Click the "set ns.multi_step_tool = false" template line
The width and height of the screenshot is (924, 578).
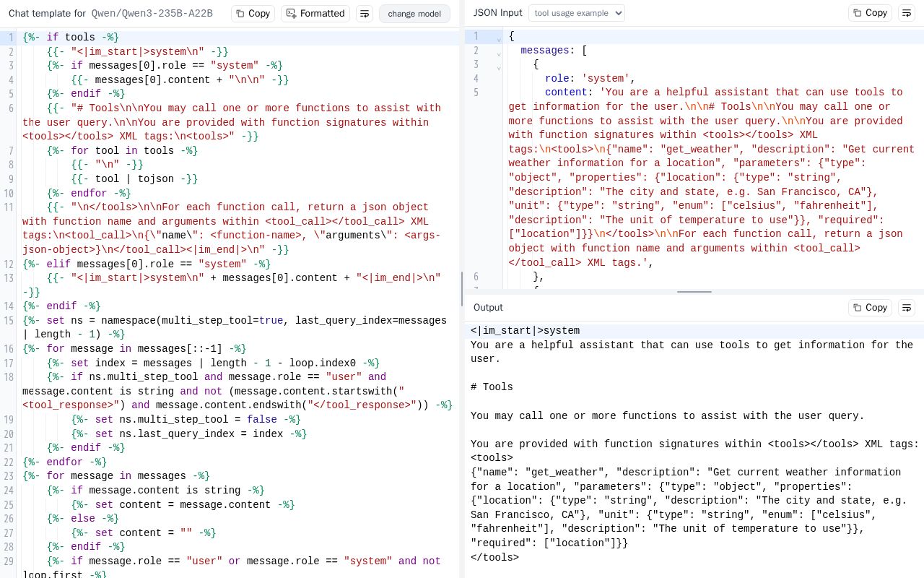186,420
